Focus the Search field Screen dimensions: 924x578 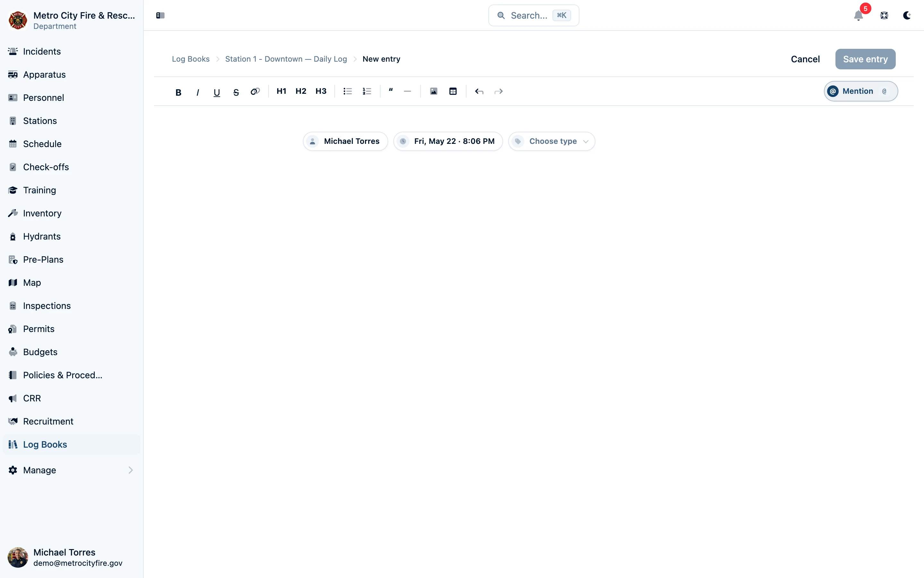point(534,16)
